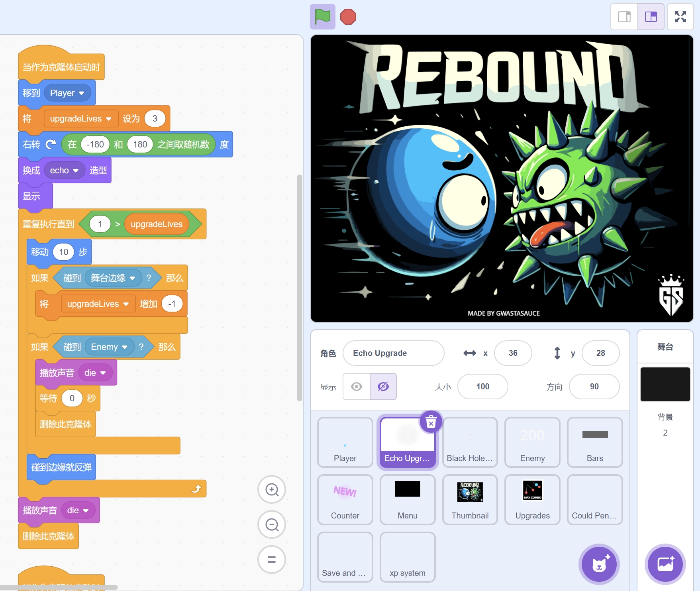
Task: Enter full screen stage mode
Action: [x=680, y=17]
